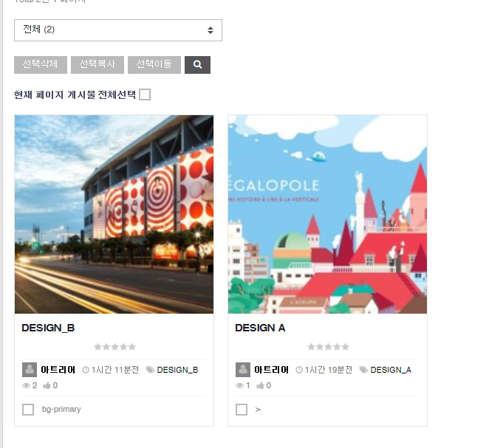Check the select-all posts checkbox

click(145, 94)
